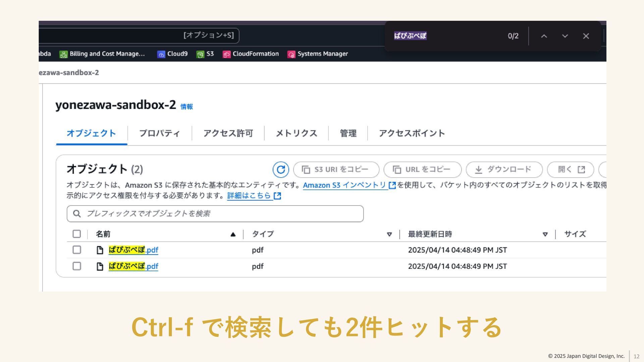
Task: Check the first ぱぴぷぺぽ.pdf row checkbox
Action: [77, 250]
